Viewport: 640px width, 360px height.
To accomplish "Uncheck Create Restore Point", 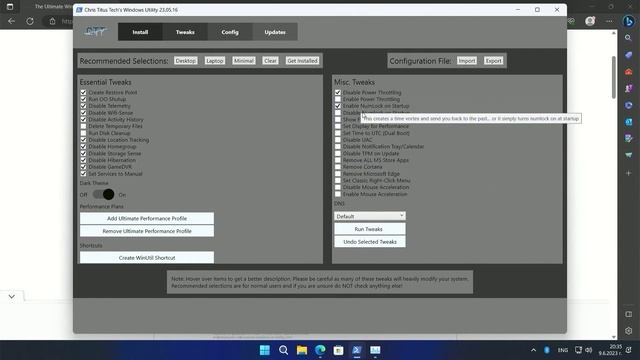I will tap(83, 92).
